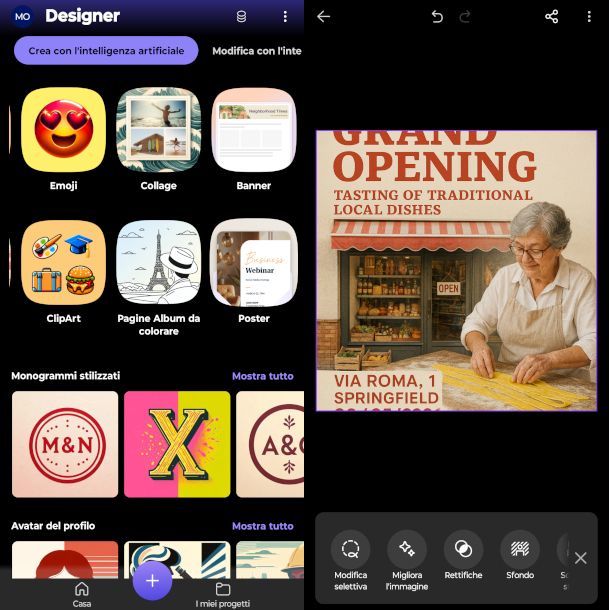Open I miei progetti tab

(223, 594)
